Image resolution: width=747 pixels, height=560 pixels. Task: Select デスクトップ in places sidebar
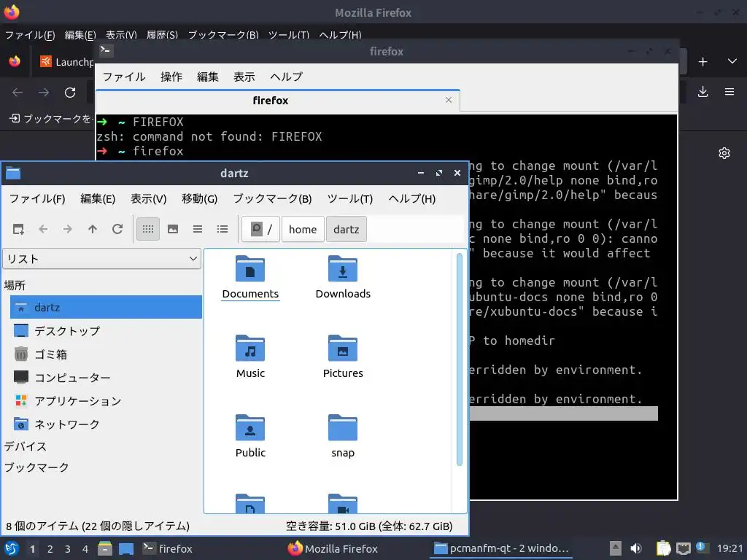point(107,330)
